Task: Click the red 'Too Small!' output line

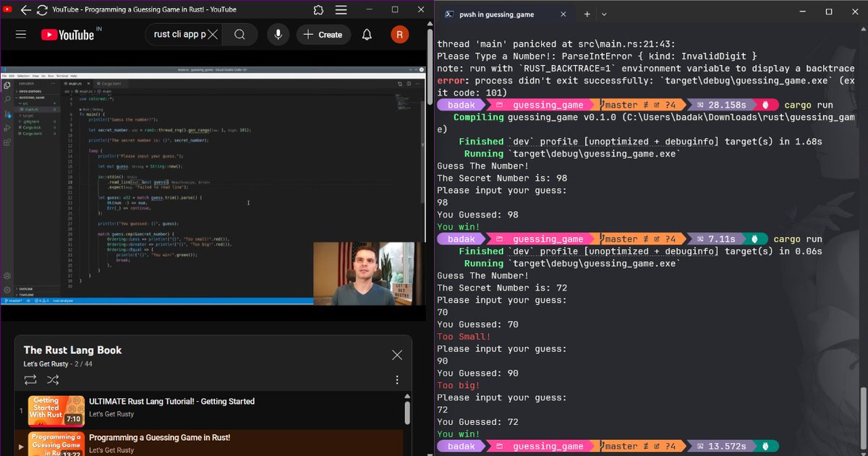Action: (464, 337)
